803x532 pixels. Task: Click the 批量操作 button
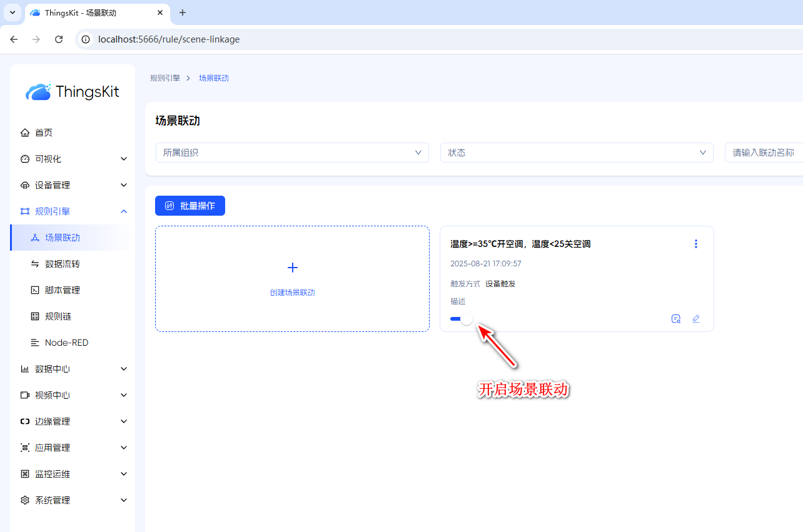pyautogui.click(x=190, y=206)
